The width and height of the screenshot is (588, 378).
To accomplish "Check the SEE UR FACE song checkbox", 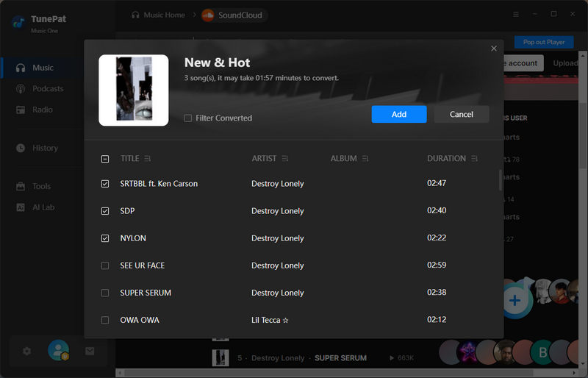I will point(105,265).
